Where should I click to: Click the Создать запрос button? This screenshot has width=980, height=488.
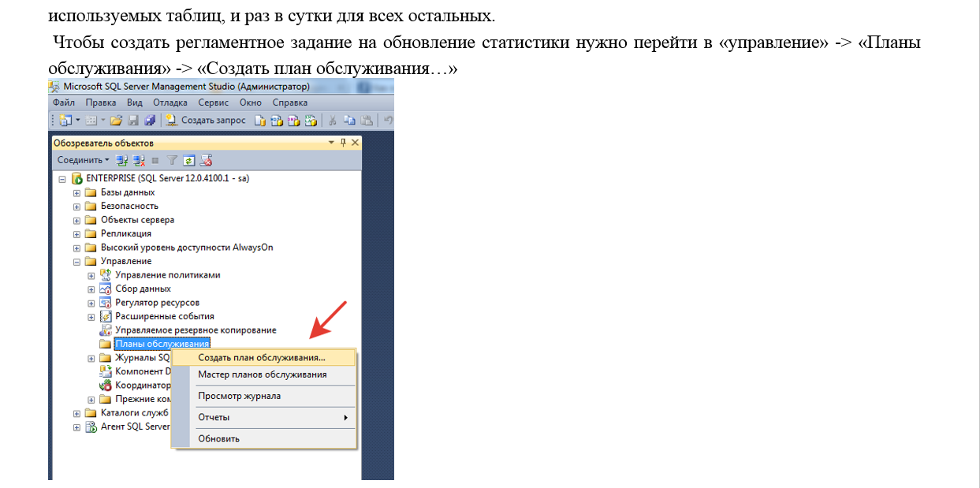tap(206, 121)
